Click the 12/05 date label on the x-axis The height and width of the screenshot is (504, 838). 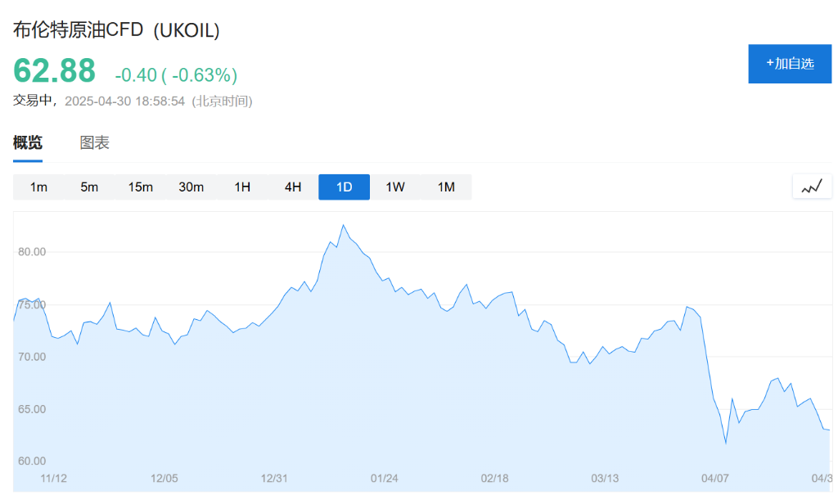(x=164, y=478)
